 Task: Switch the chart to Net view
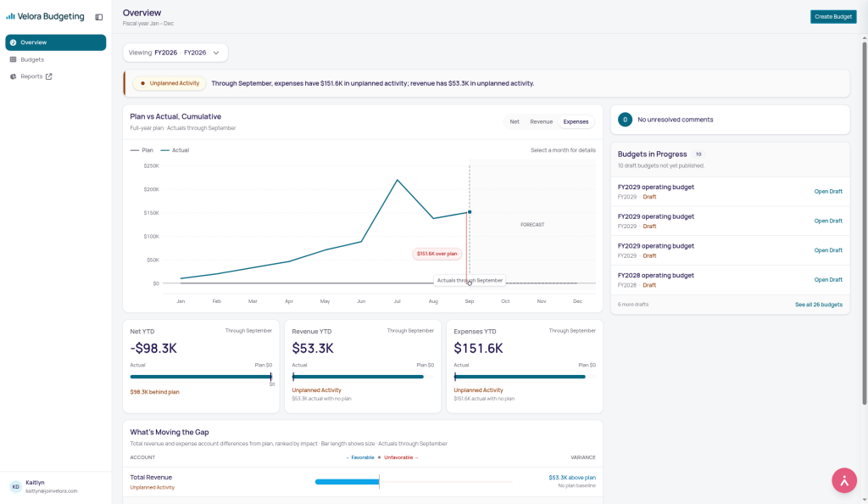point(515,122)
